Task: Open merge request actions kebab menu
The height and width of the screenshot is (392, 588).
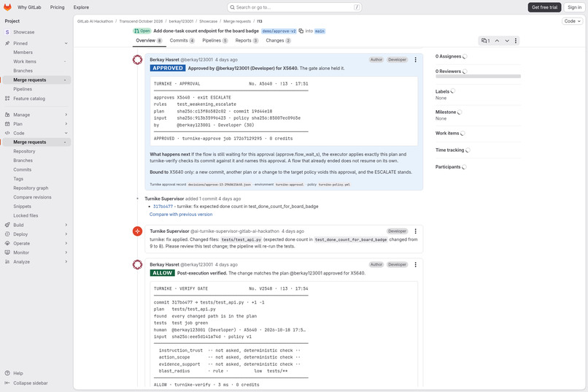Action: point(516,40)
